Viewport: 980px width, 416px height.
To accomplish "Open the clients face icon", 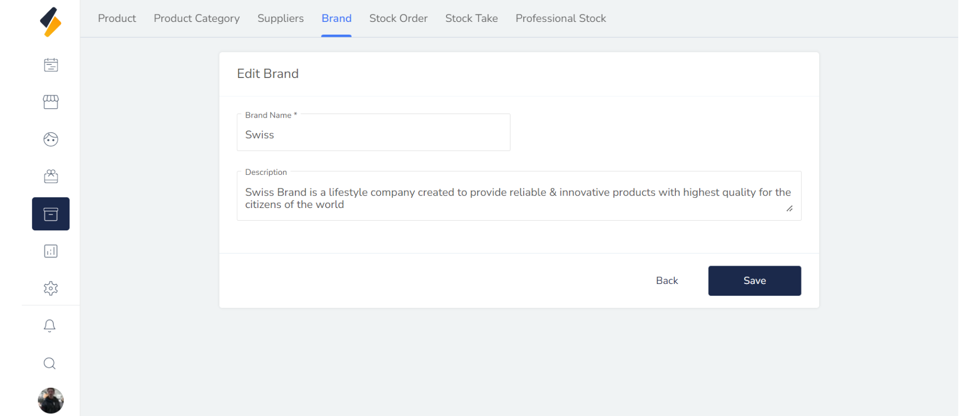I will pyautogui.click(x=51, y=139).
